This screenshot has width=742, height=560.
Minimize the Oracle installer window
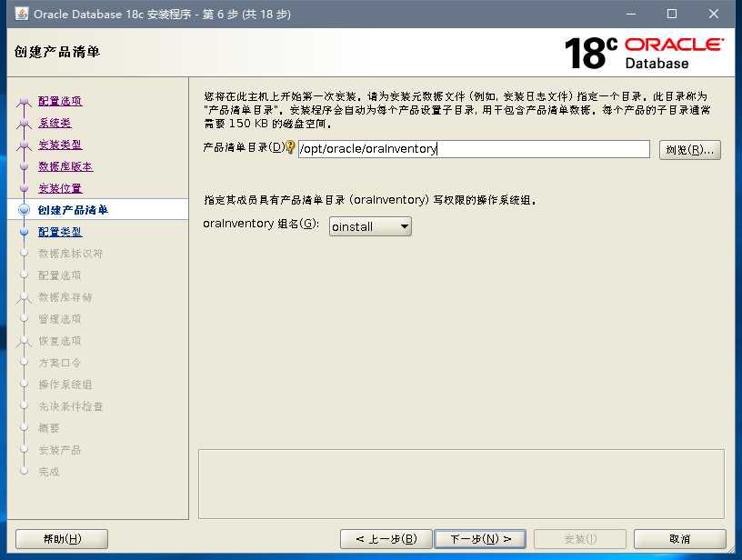click(x=631, y=14)
